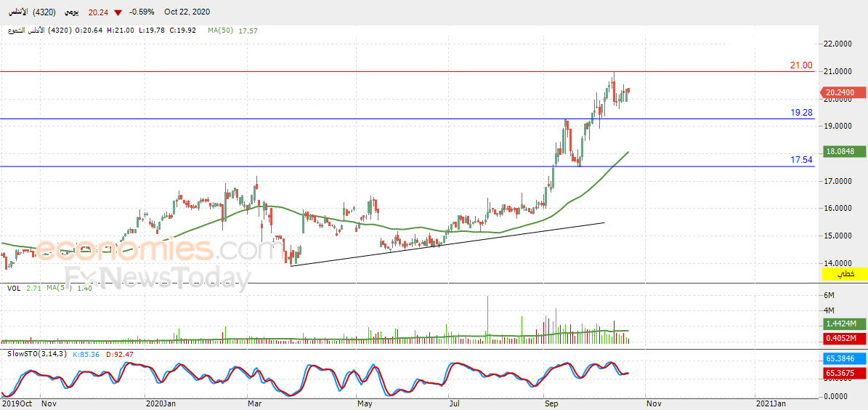Click the red 65.3675 stochastic tag
868x410 pixels.
[843, 374]
